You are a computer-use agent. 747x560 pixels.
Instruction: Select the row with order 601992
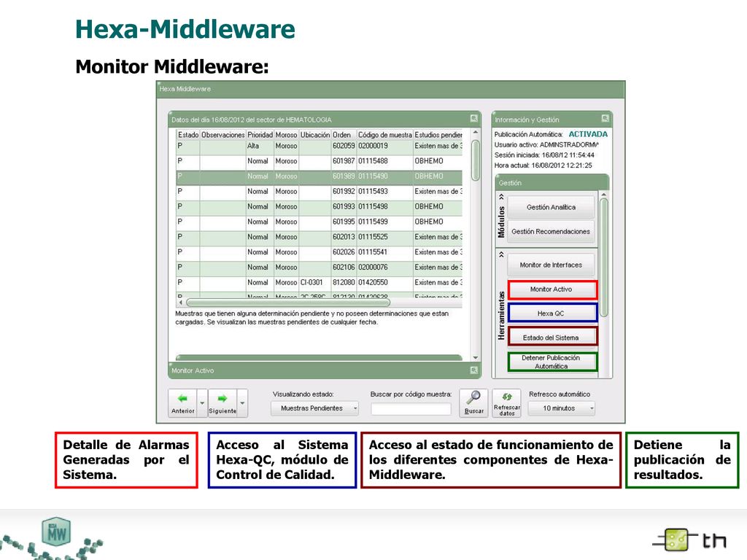pyautogui.click(x=320, y=192)
